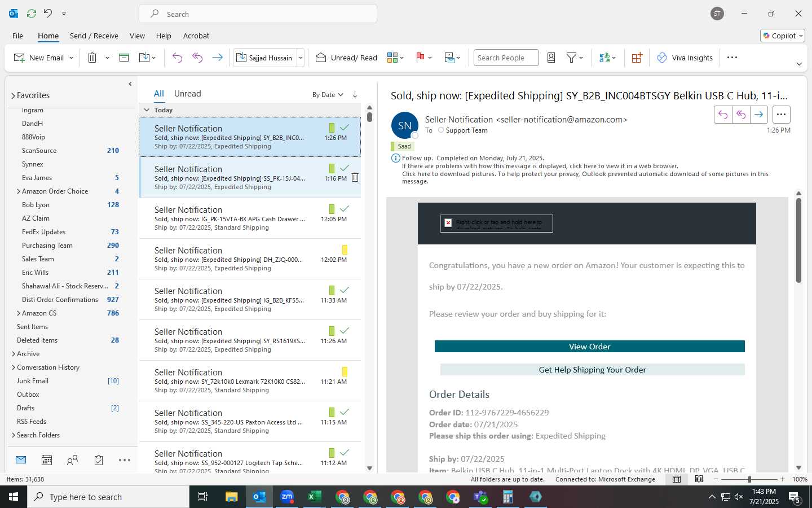Image resolution: width=812 pixels, height=508 pixels.
Task: Click the Send/Receive sync icon in title bar
Action: pos(32,14)
